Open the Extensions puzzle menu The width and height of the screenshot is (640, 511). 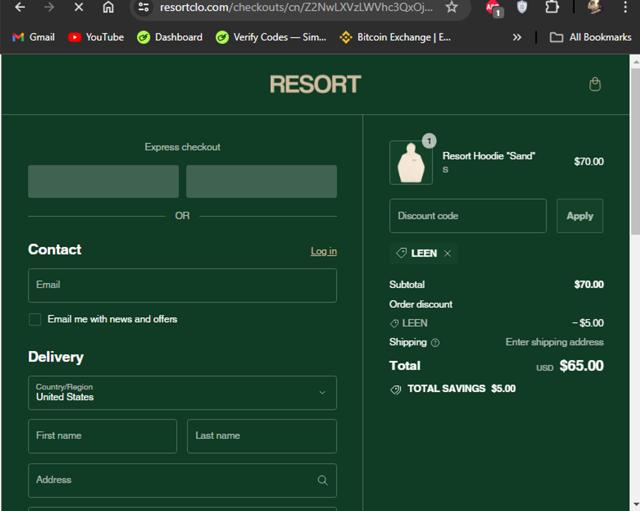click(552, 7)
